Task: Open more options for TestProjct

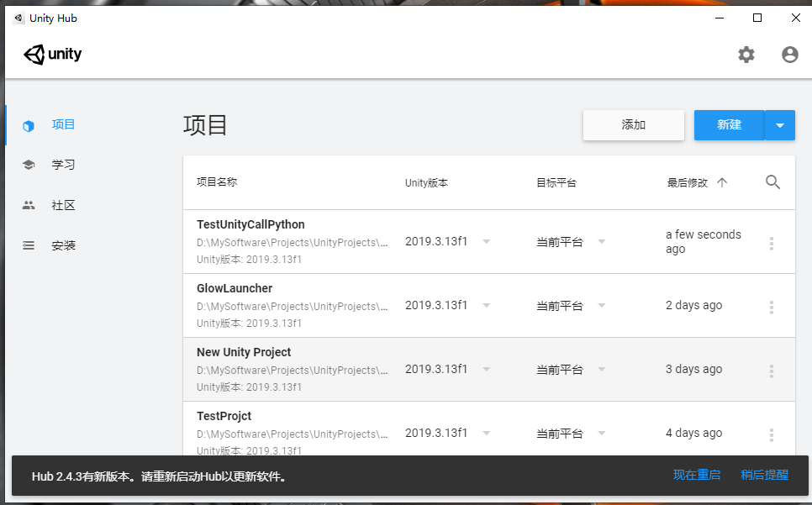Action: (x=771, y=434)
